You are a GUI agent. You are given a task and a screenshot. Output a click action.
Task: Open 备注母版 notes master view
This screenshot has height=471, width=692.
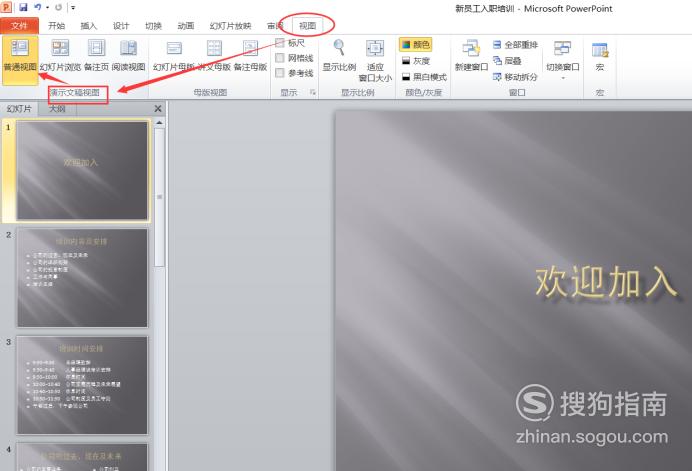point(250,55)
